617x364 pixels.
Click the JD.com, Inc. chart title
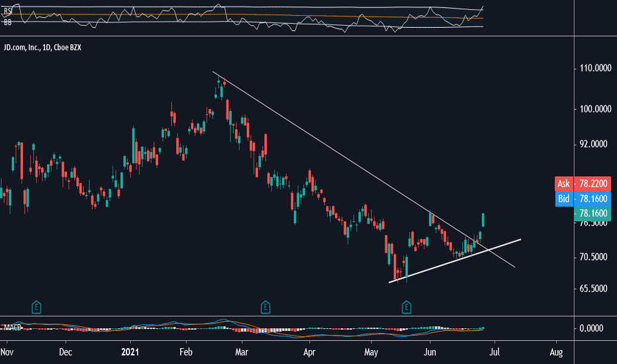tap(42, 48)
